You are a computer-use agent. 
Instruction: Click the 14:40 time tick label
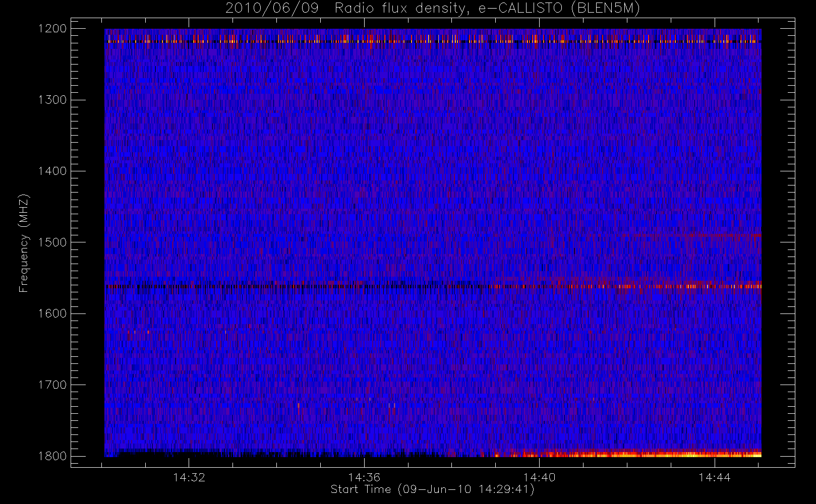coord(540,477)
